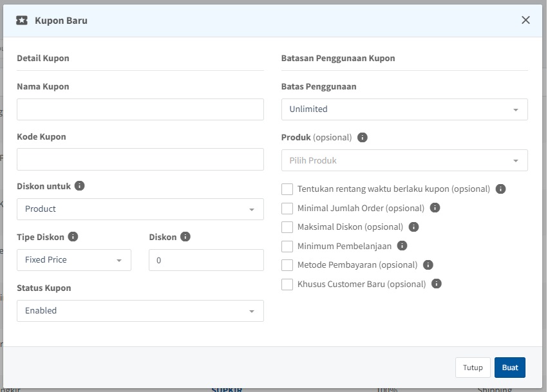Click info icon next to Maksimal Diskon
This screenshot has height=392, width=548.
coord(414,227)
